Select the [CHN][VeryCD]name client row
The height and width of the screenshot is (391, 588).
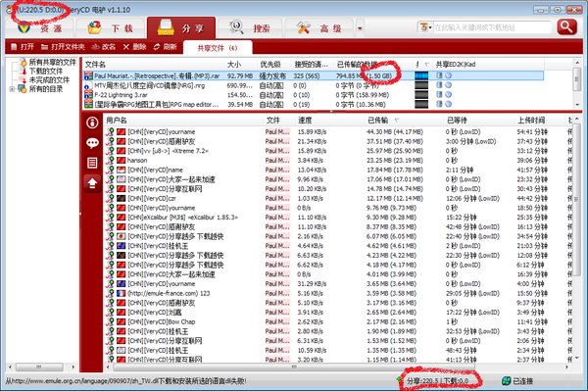(x=337, y=170)
